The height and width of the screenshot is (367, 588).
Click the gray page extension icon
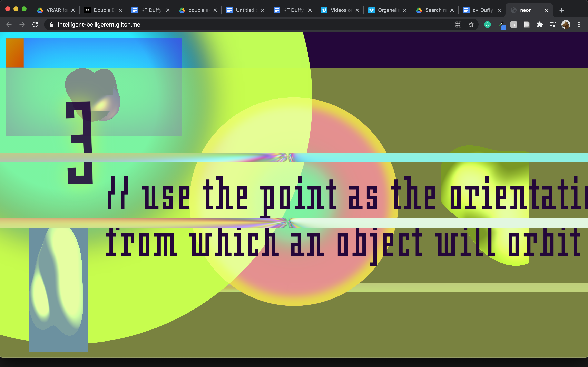(527, 24)
